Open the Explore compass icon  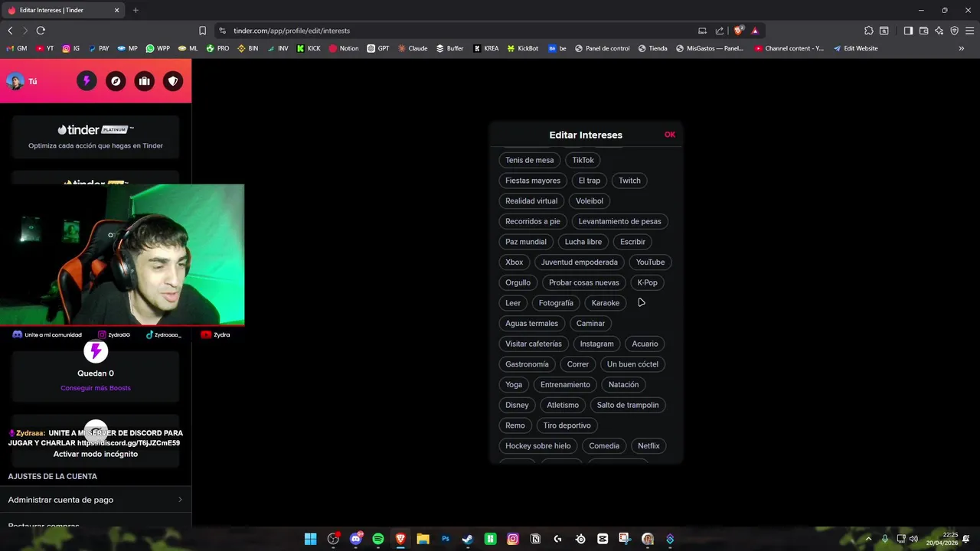click(x=116, y=80)
